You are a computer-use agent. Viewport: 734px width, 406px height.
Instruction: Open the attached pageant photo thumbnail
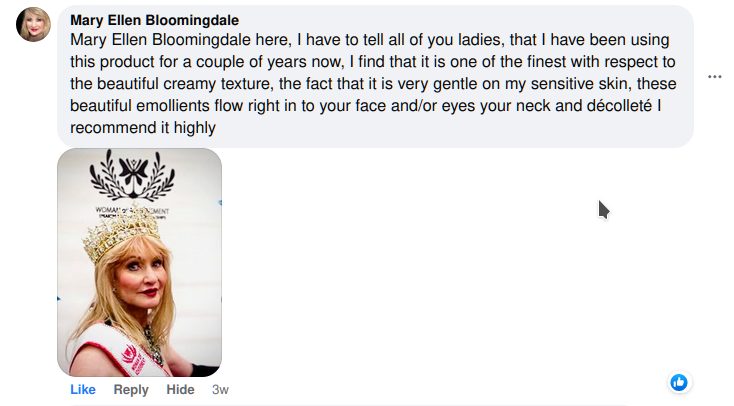click(x=139, y=262)
